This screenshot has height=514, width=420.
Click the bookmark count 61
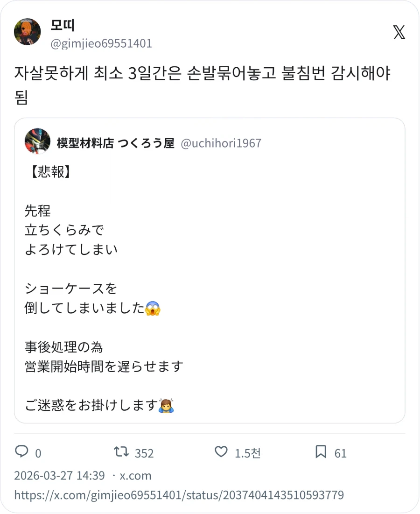(341, 452)
